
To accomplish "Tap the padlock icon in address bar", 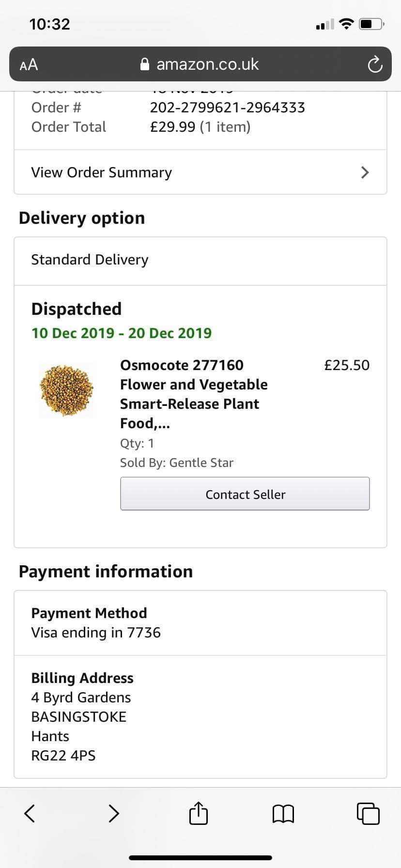I will point(144,64).
